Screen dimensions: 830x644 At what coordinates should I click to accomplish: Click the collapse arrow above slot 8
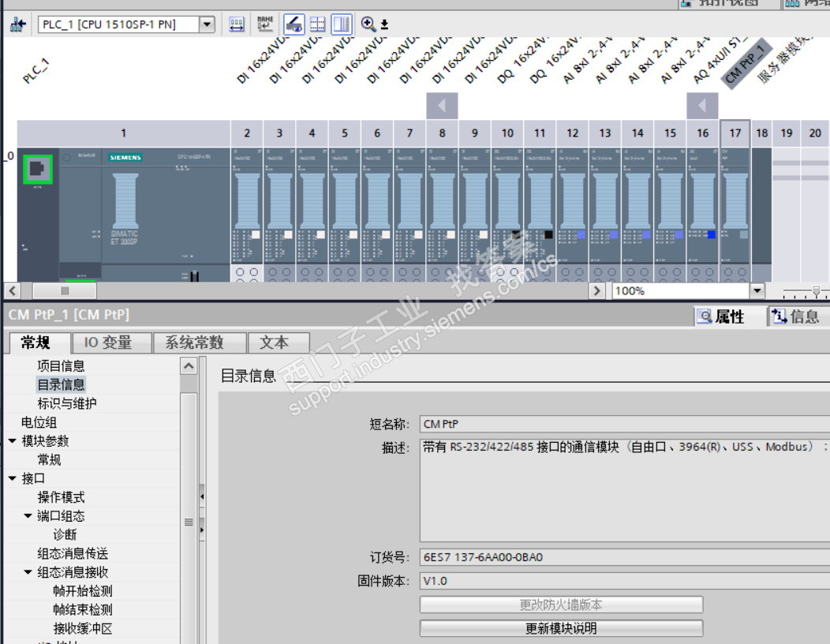(x=442, y=106)
